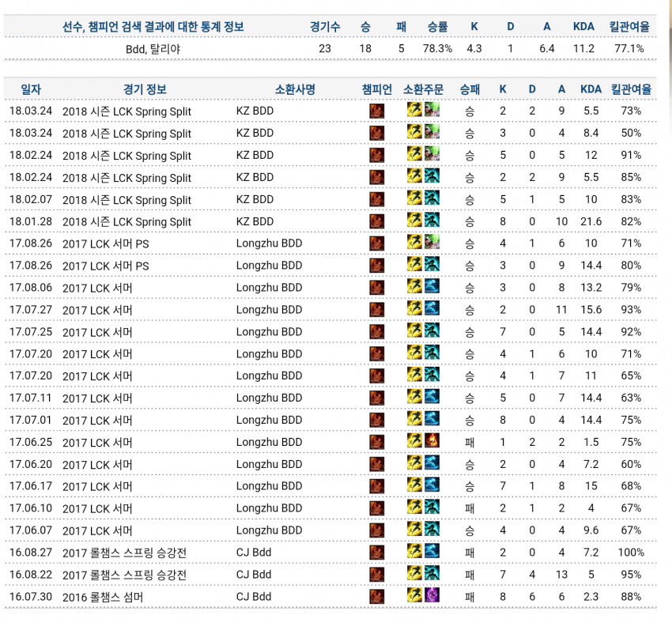Click the 패 result in 17.06.25 row
The height and width of the screenshot is (619, 672).
click(x=470, y=442)
